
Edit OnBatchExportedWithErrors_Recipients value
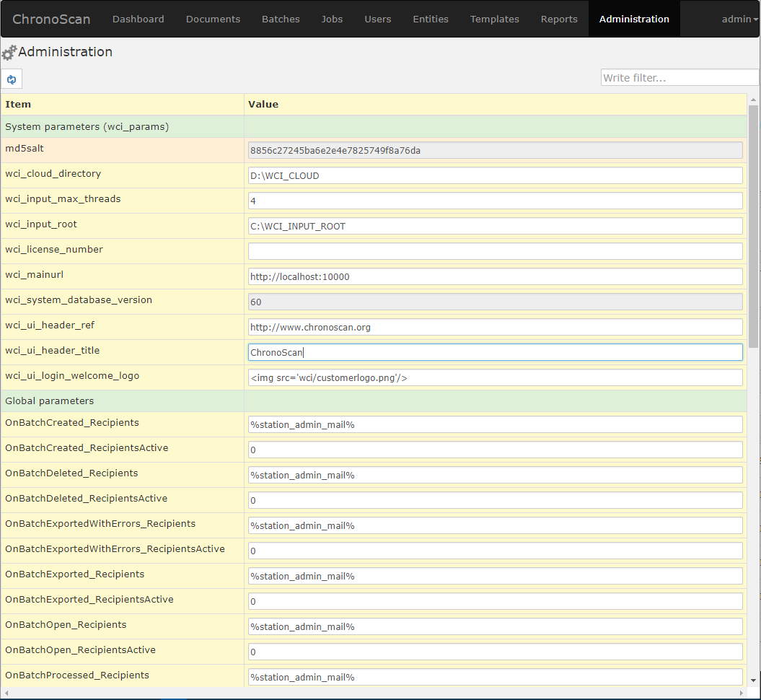click(x=495, y=526)
